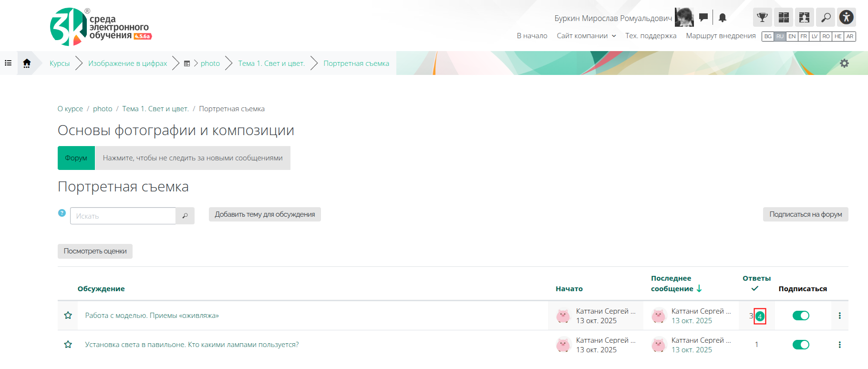Image resolution: width=868 pixels, height=369 pixels.
Task: Open the «Тех. поддержка» menu item
Action: (651, 36)
